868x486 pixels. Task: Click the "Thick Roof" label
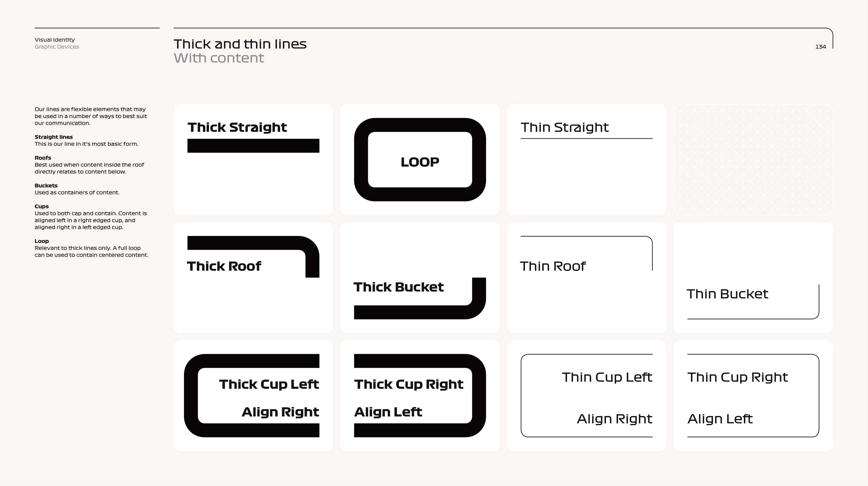(224, 266)
